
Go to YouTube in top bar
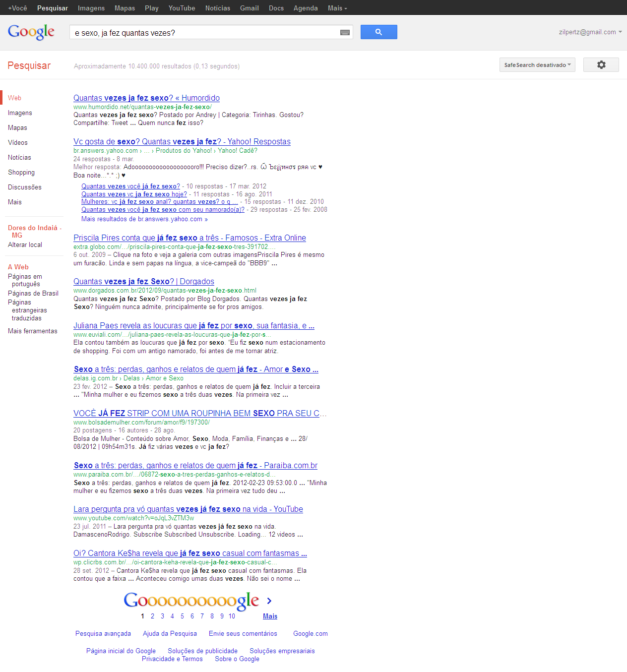coord(182,8)
